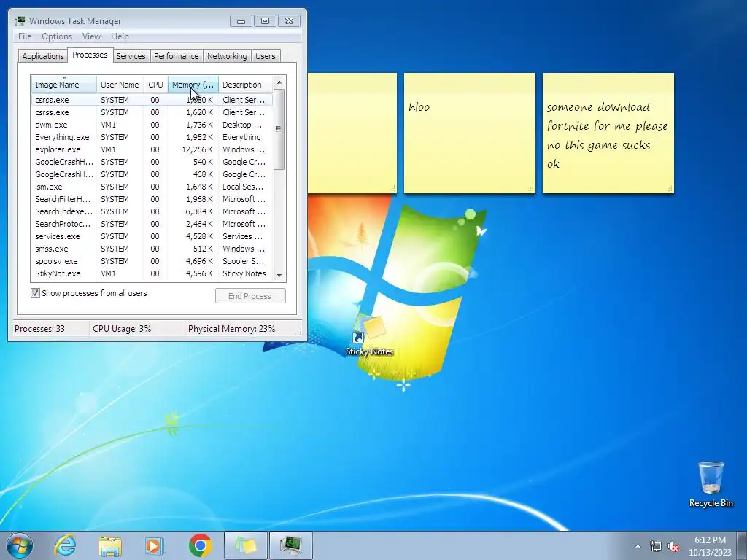Sort by Description column header
This screenshot has width=747, height=560.
245,85
